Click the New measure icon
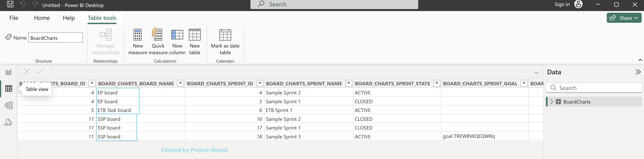The width and height of the screenshot is (644, 159). coord(138,41)
